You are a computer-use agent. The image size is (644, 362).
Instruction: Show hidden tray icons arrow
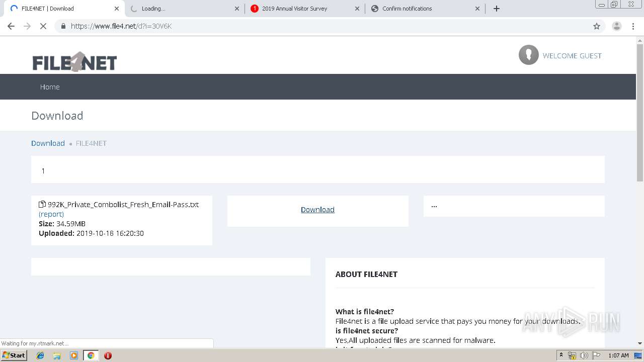pyautogui.click(x=561, y=355)
